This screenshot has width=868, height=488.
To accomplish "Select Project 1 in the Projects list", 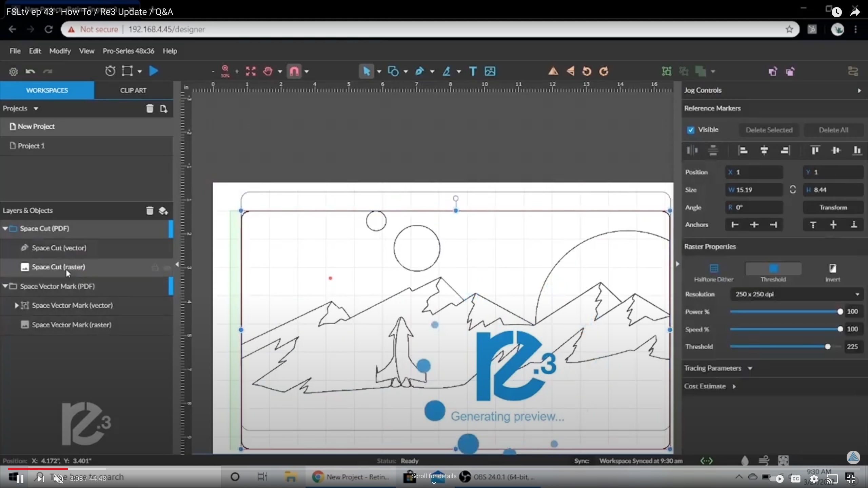I will point(32,145).
